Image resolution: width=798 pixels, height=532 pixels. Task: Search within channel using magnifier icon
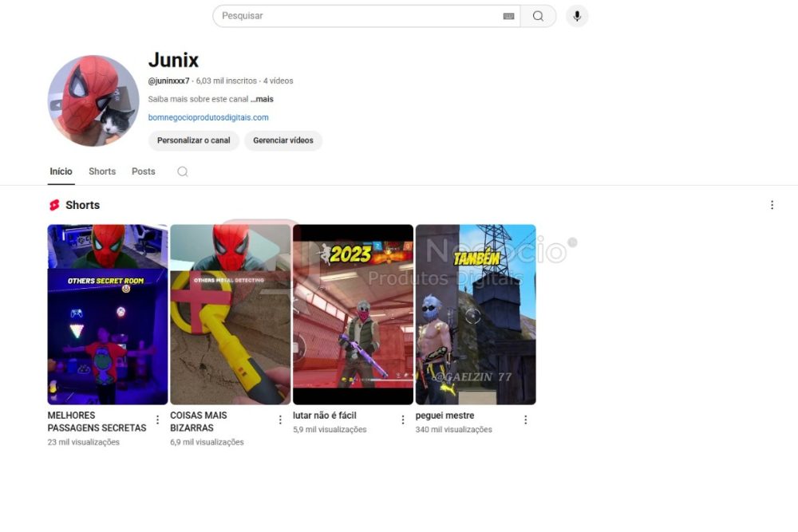(x=183, y=172)
